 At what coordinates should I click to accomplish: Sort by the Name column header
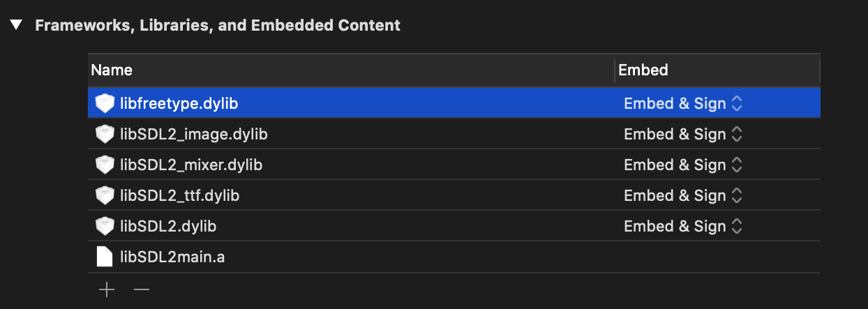point(351,70)
